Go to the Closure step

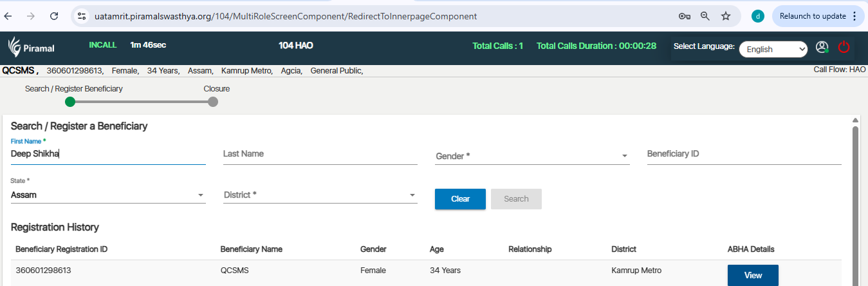pyautogui.click(x=213, y=102)
